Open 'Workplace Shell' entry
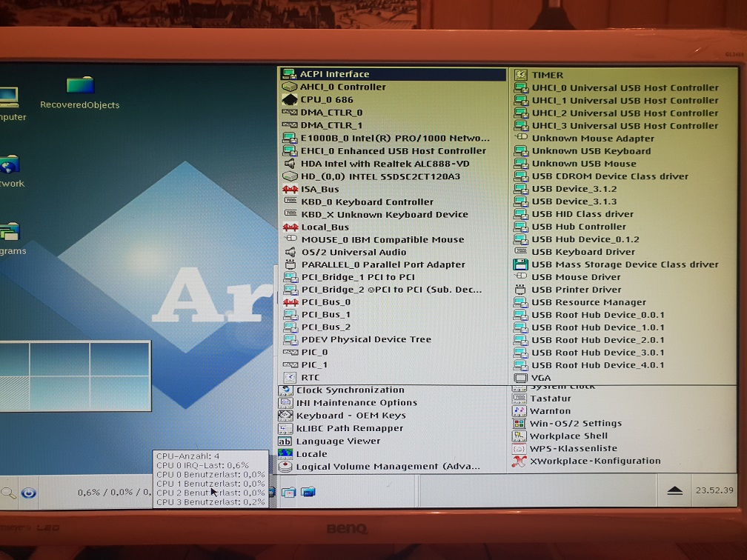 coord(569,436)
